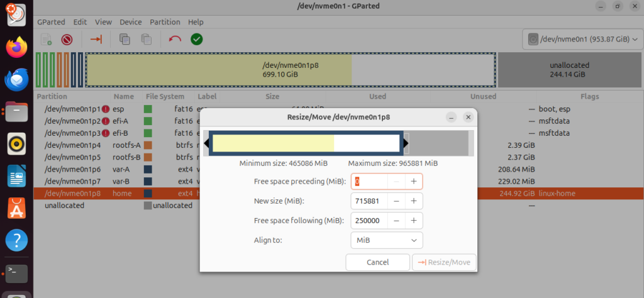Viewport: 644px width, 298px height.
Task: Click the Unused column header
Action: point(484,96)
